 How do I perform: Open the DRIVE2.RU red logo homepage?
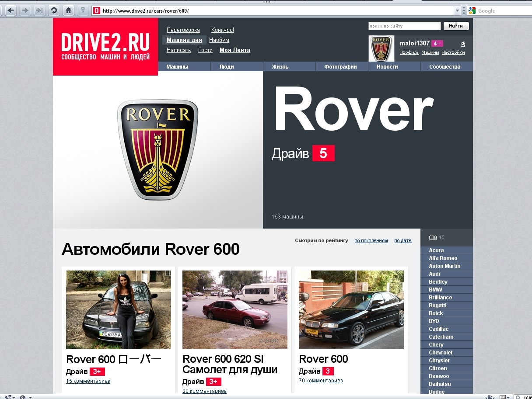[105, 47]
